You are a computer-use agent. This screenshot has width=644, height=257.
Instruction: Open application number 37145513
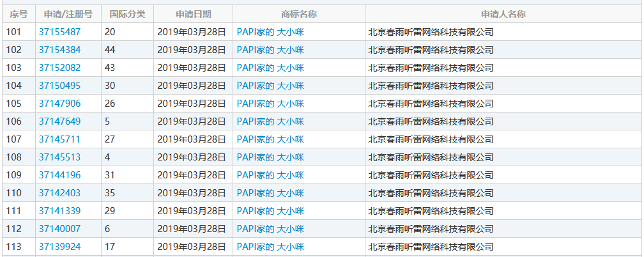(59, 157)
